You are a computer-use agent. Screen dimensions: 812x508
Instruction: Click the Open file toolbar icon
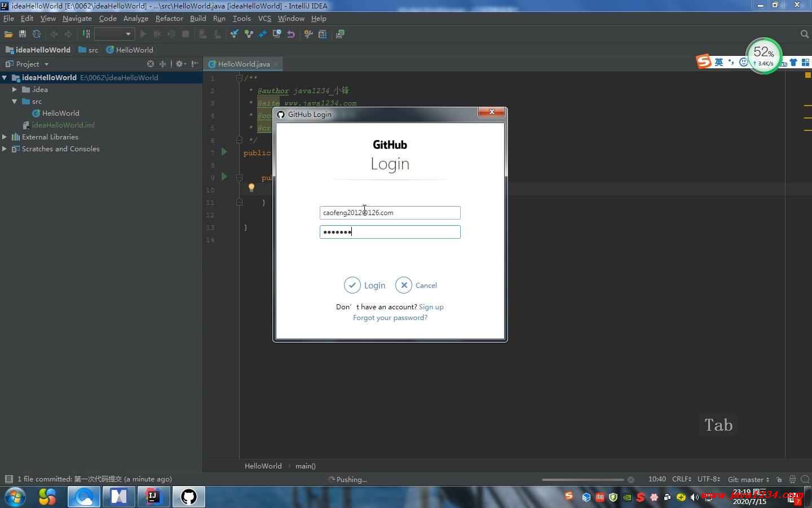tap(8, 34)
